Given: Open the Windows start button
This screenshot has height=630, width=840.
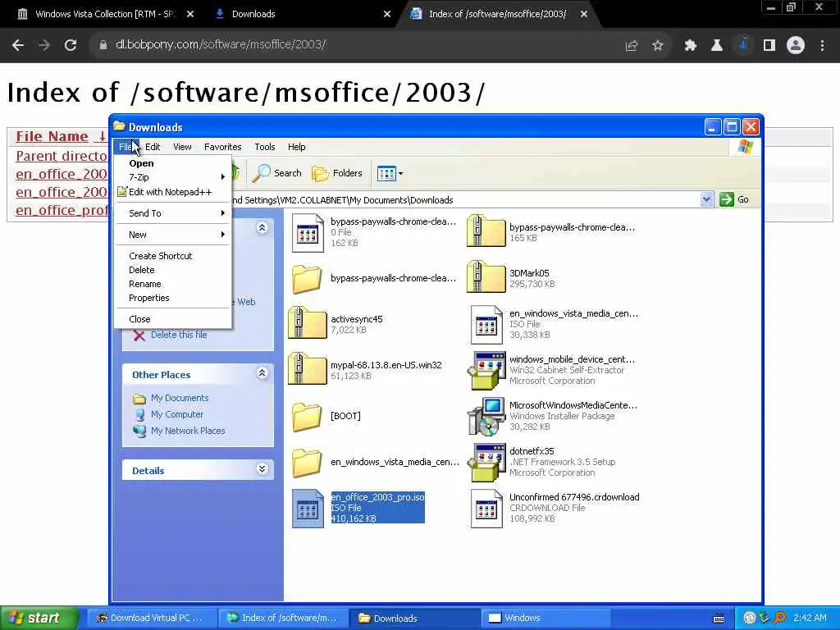Looking at the screenshot, I should (39, 618).
